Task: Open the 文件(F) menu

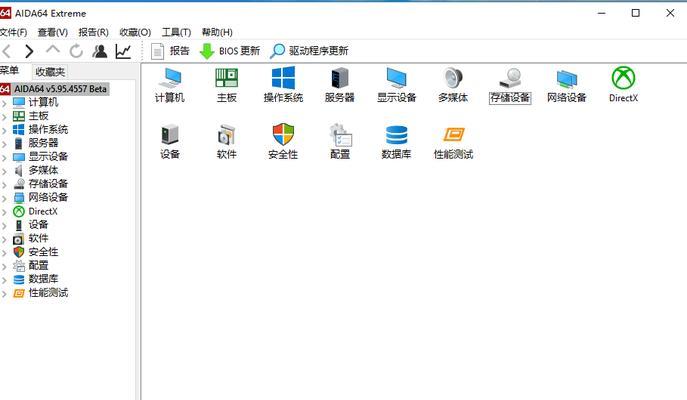Action: [x=13, y=32]
